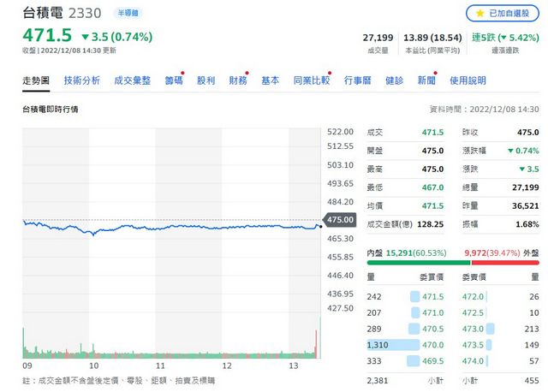Click the 427.50 bottom axis label
The image size is (548, 392).
click(x=340, y=308)
